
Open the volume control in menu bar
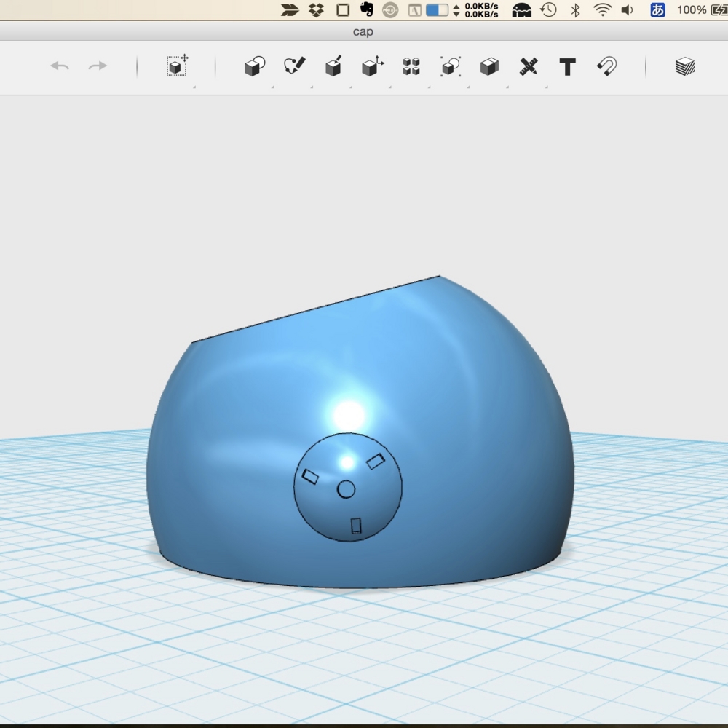tap(628, 9)
